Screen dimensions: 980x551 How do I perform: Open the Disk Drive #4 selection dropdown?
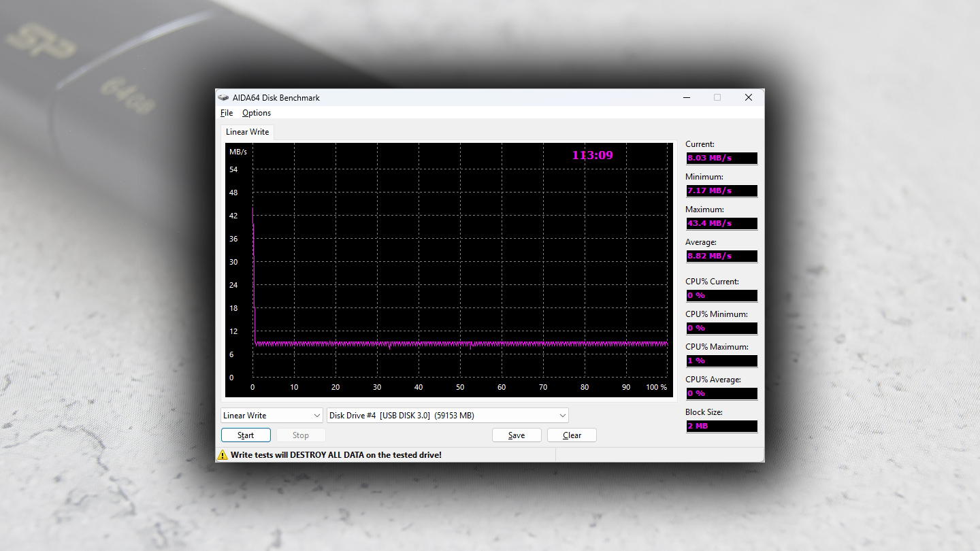[447, 416]
